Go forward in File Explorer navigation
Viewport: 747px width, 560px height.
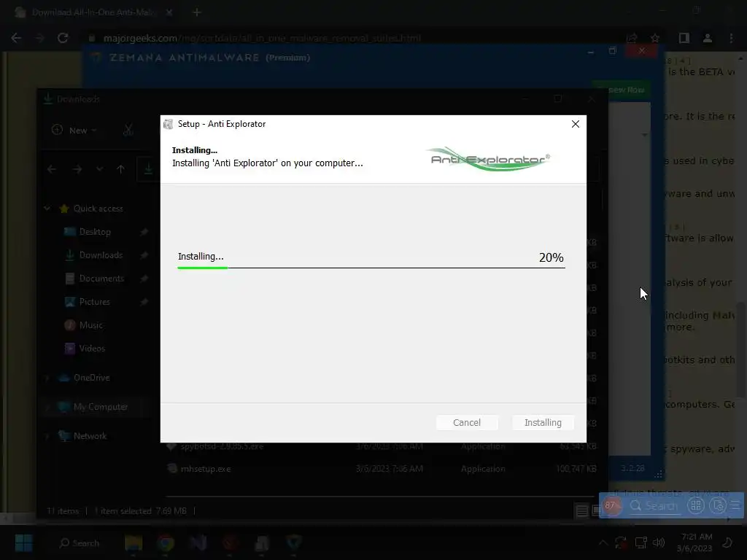[x=77, y=169]
